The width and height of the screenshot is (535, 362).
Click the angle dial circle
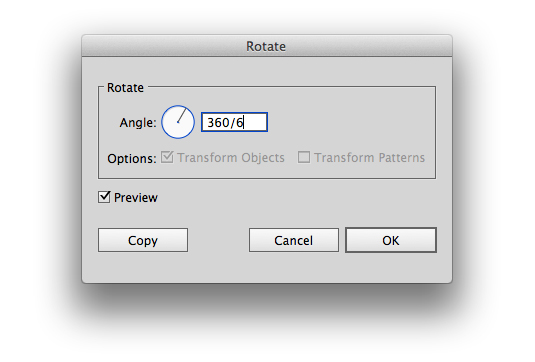click(178, 122)
